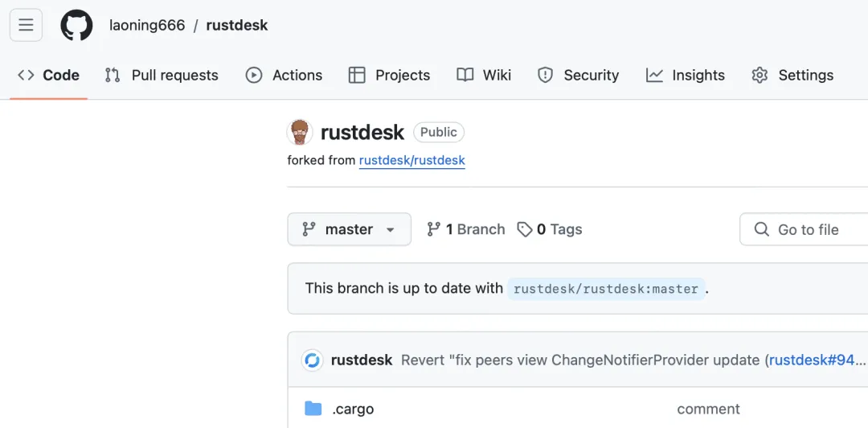Click the tag icon beside 0 Tags
Image resolution: width=868 pixels, height=428 pixels.
[525, 229]
